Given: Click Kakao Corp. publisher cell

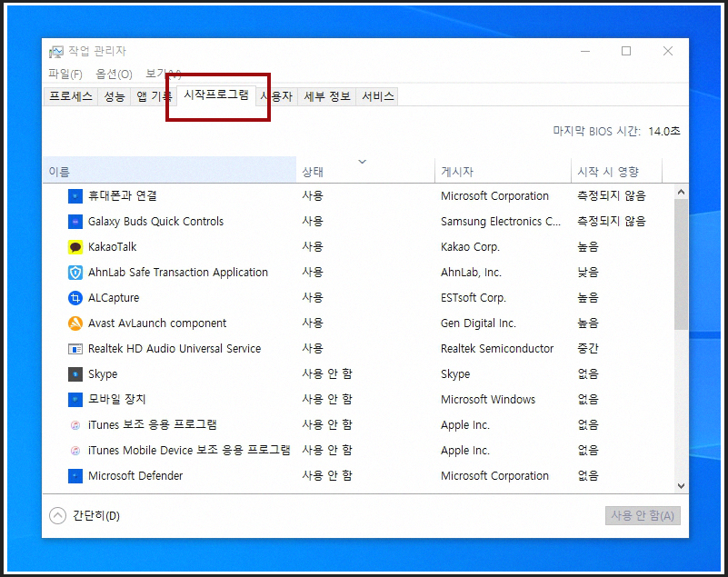Looking at the screenshot, I should tap(470, 247).
